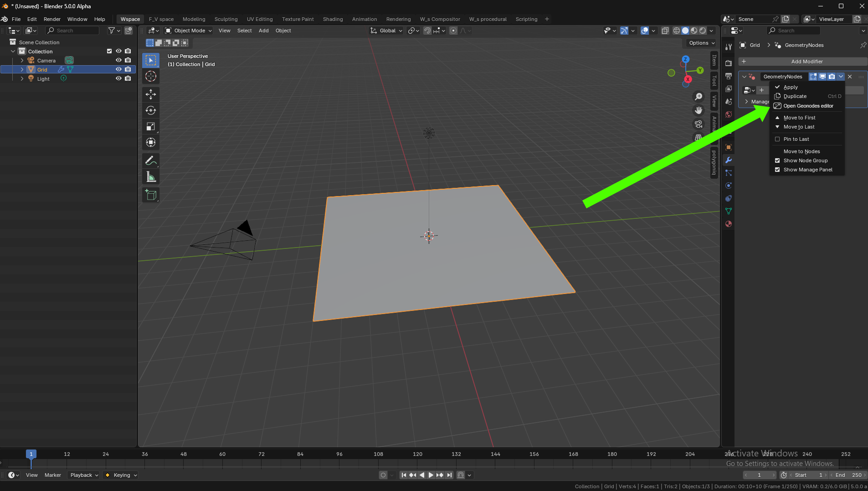868x491 pixels.
Task: Pick the Annotate pencil tool
Action: coord(151,160)
